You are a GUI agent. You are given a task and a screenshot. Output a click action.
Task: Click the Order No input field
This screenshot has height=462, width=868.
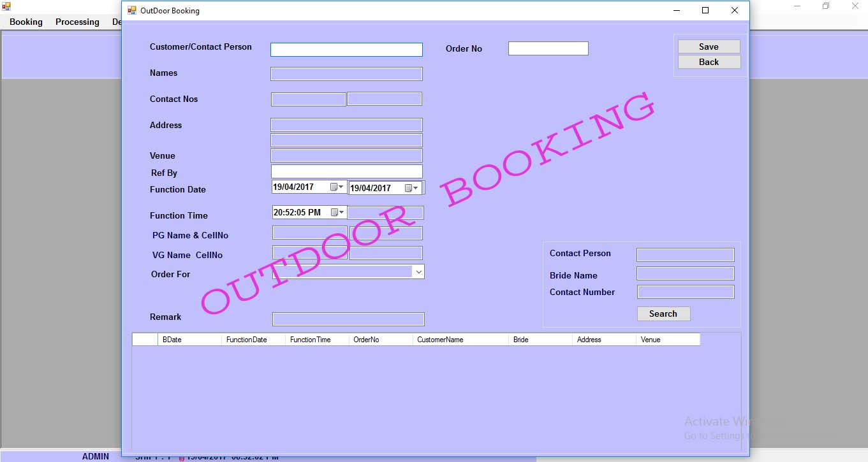[548, 48]
